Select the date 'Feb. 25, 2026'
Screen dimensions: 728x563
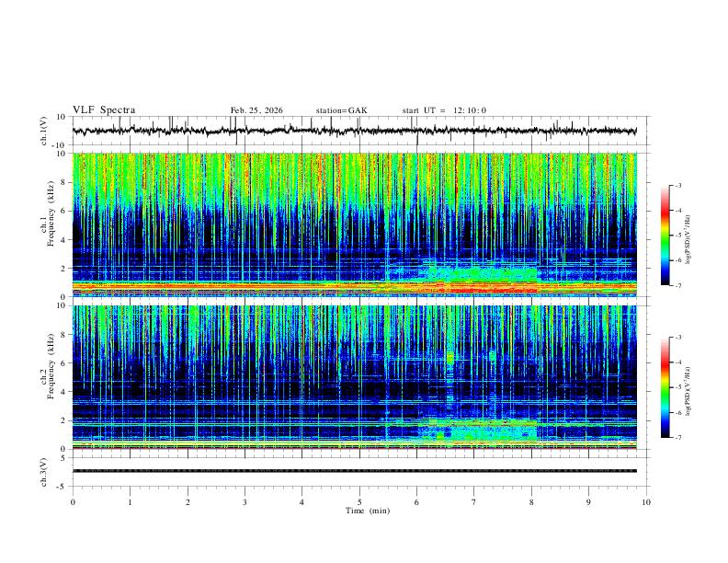point(256,110)
